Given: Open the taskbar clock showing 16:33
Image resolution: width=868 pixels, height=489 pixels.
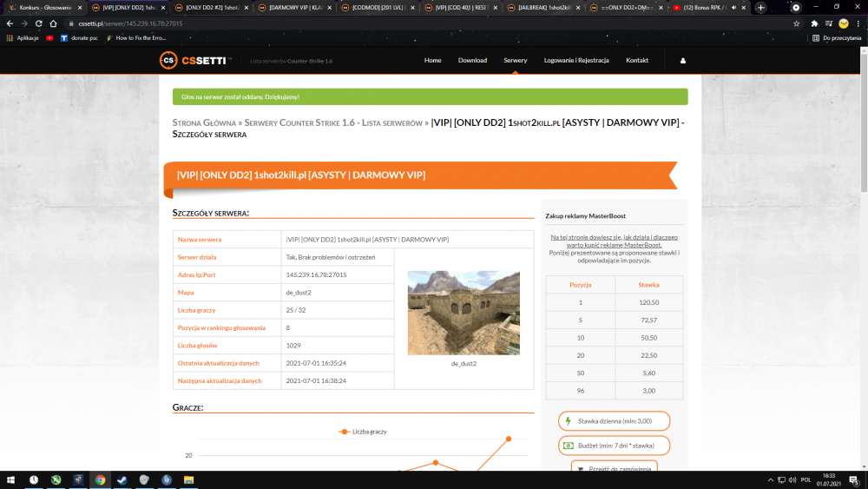Looking at the screenshot, I should (x=828, y=480).
